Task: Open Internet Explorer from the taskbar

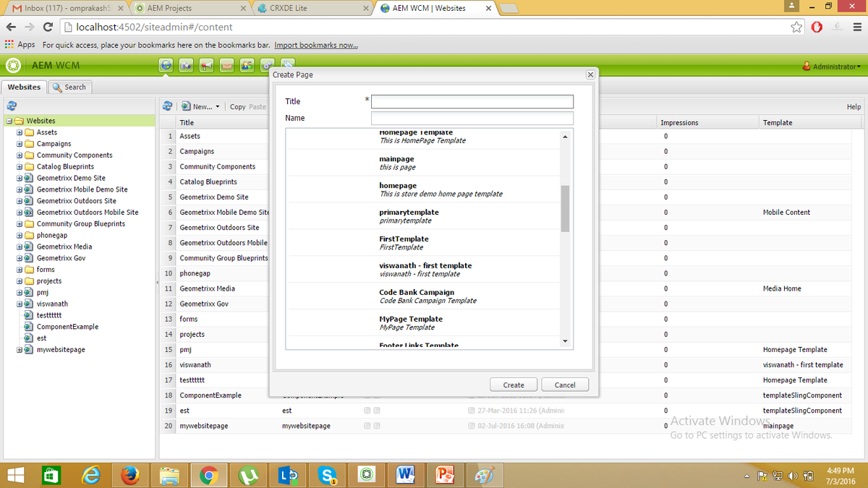Action: click(93, 475)
